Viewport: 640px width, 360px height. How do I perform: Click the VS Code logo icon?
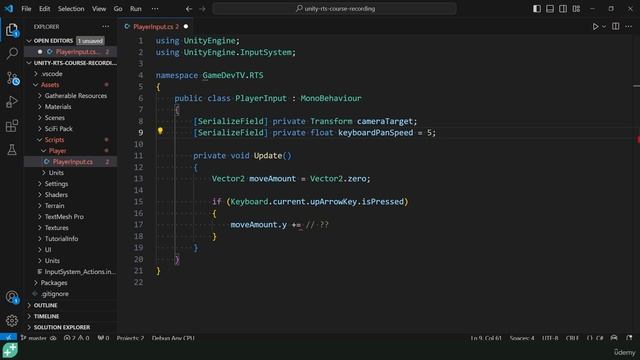[9, 8]
